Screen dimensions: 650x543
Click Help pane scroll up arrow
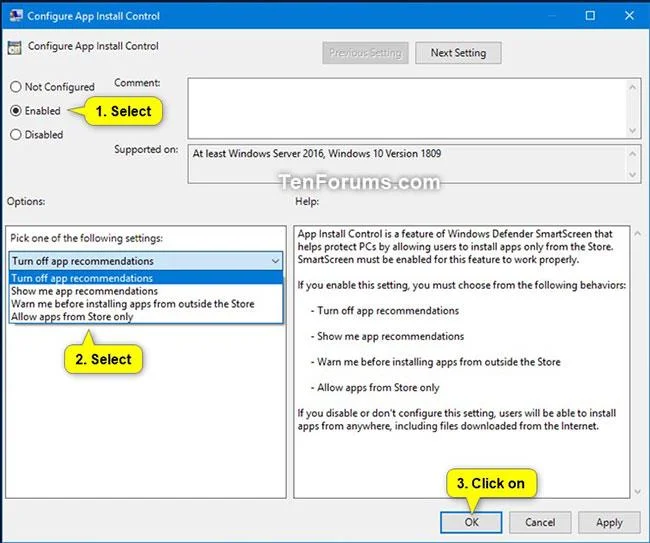638,234
